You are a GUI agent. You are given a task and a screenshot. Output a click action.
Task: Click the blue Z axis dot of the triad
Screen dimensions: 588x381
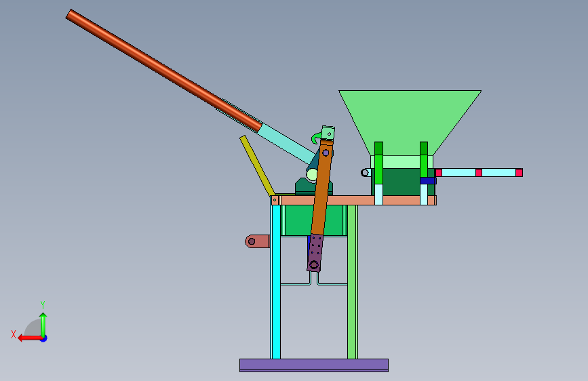(x=44, y=338)
